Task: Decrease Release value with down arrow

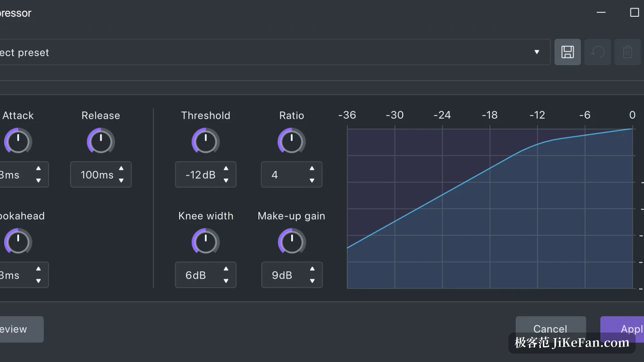Action: point(121,180)
